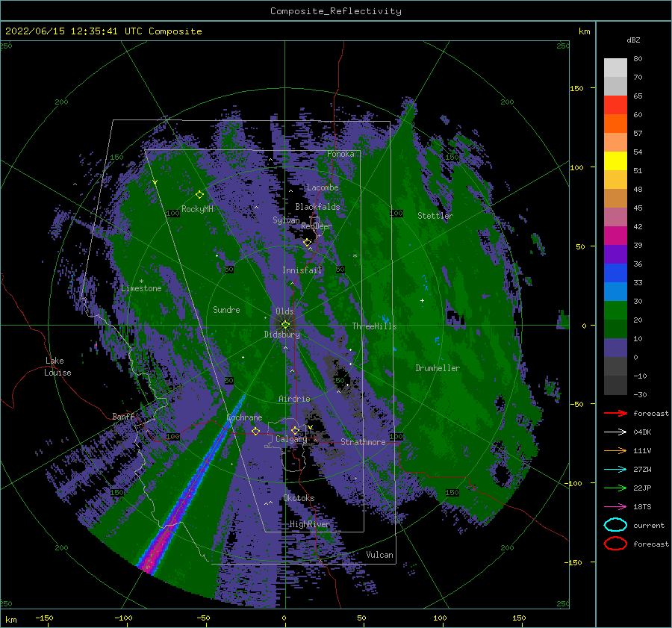
Task: Pick the light gray 80-70 dBZ swatch
Action: pyautogui.click(x=615, y=68)
